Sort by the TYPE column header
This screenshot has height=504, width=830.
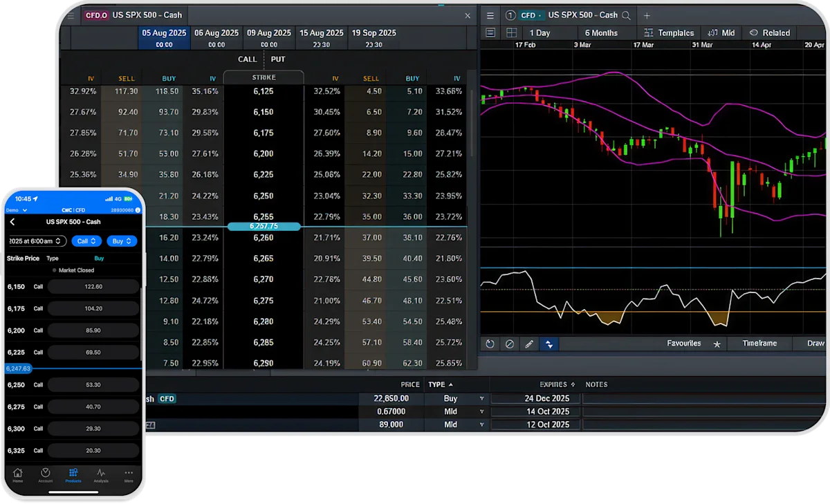pyautogui.click(x=441, y=384)
